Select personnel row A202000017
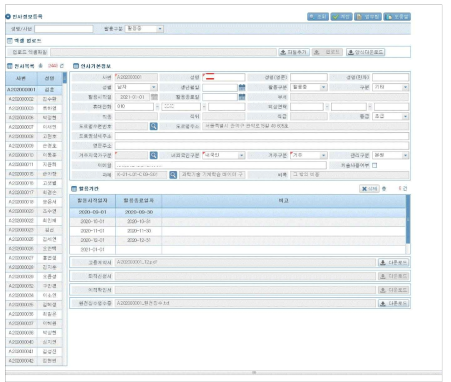This screenshot has width=451, height=382. click(x=34, y=192)
